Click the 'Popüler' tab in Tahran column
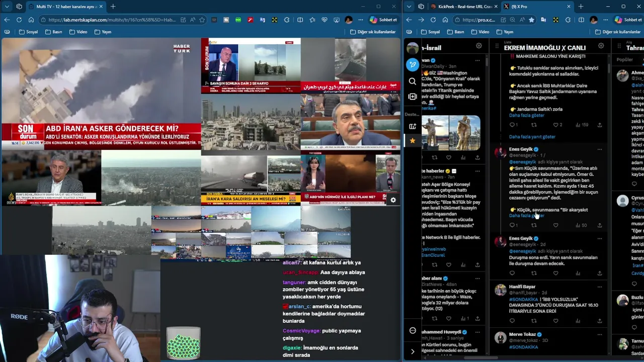The height and width of the screenshot is (362, 644). (x=625, y=59)
